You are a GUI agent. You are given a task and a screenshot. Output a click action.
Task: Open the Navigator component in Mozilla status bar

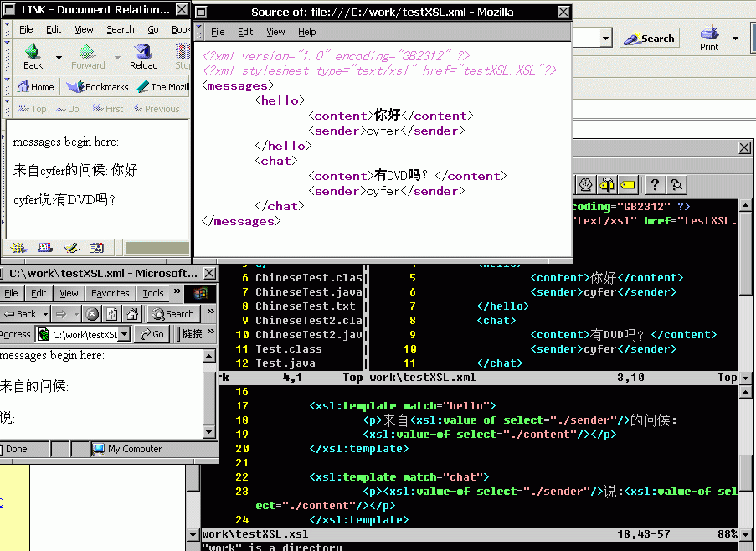[18, 248]
